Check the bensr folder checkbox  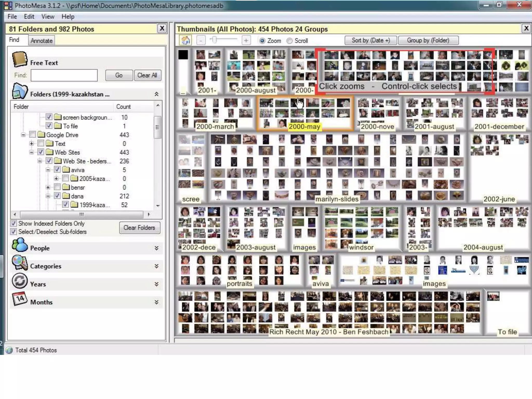point(57,187)
